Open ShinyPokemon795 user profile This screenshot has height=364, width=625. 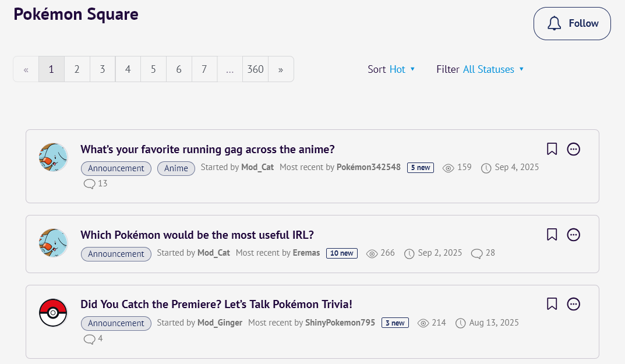(x=340, y=323)
